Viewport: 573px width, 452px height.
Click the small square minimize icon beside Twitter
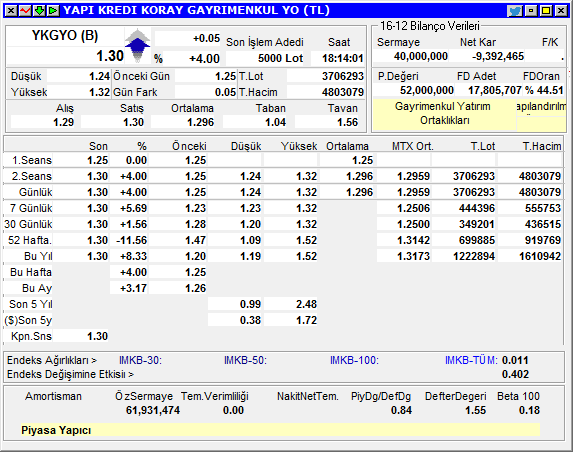click(531, 11)
